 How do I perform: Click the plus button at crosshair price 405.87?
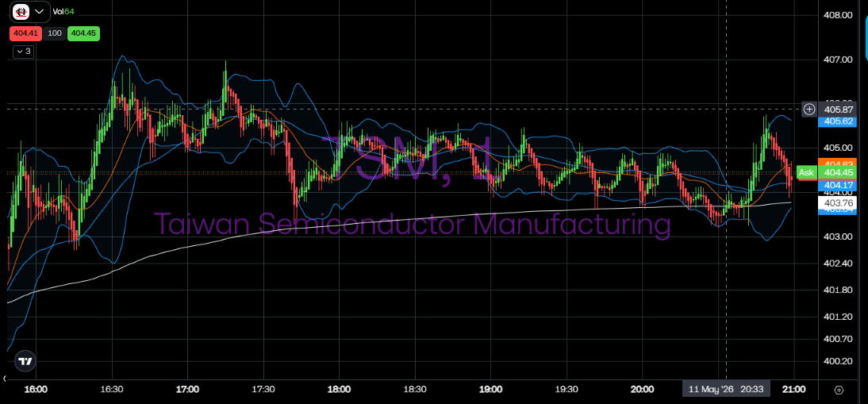tap(809, 109)
